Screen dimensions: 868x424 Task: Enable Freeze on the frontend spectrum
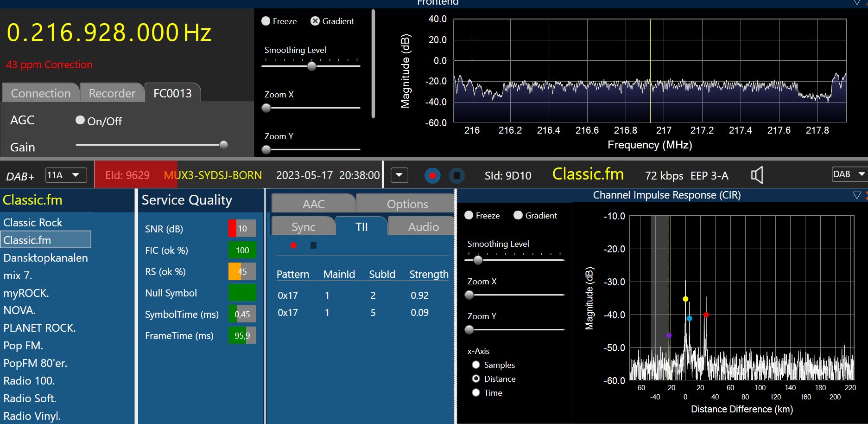coord(266,21)
